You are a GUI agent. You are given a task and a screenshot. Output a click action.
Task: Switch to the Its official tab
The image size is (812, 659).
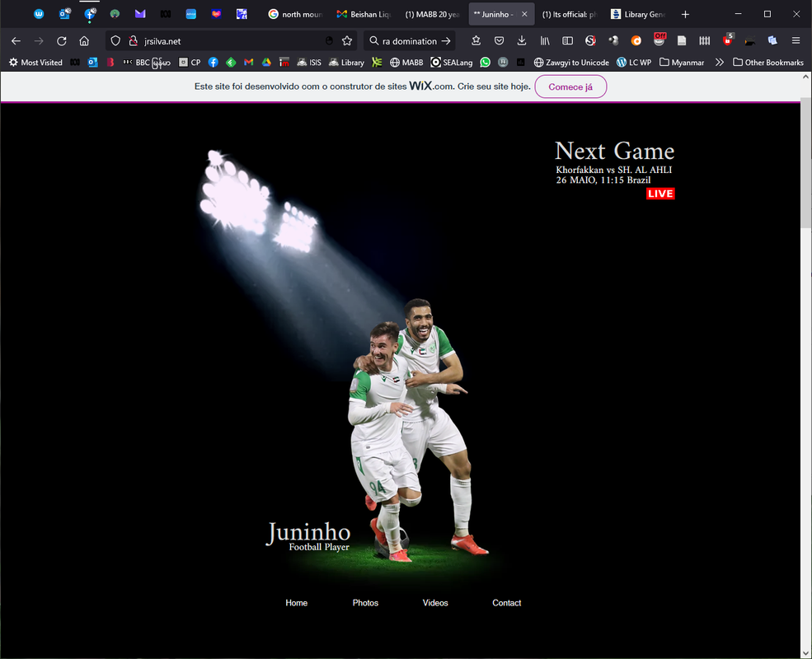click(569, 14)
